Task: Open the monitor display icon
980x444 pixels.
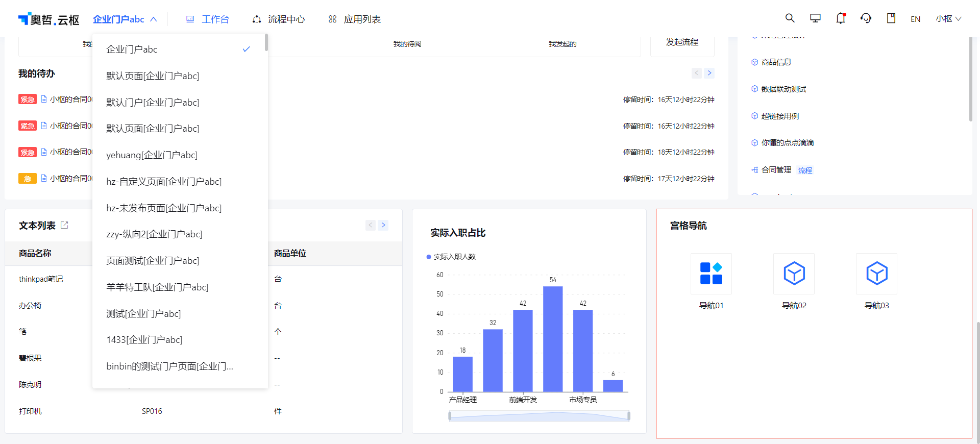Action: coord(815,18)
